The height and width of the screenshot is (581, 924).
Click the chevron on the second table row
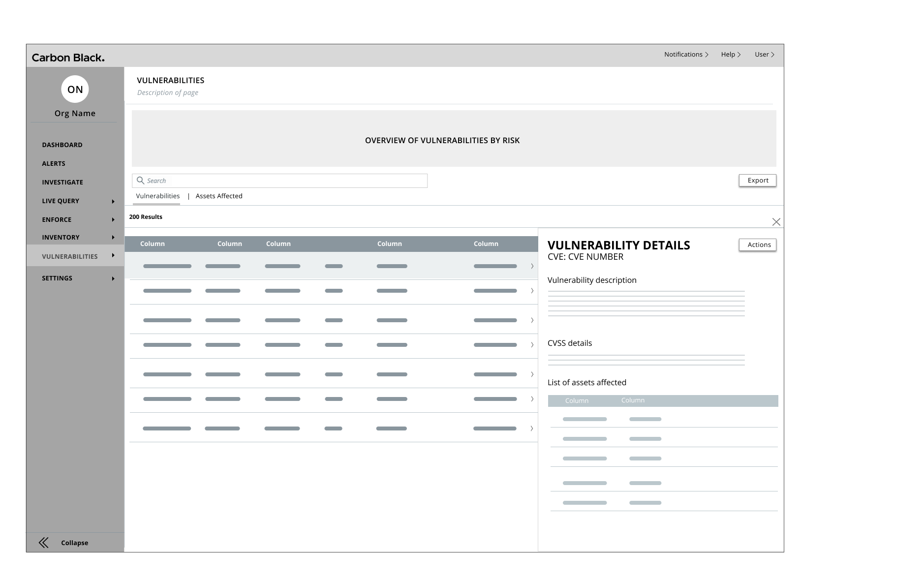532,291
